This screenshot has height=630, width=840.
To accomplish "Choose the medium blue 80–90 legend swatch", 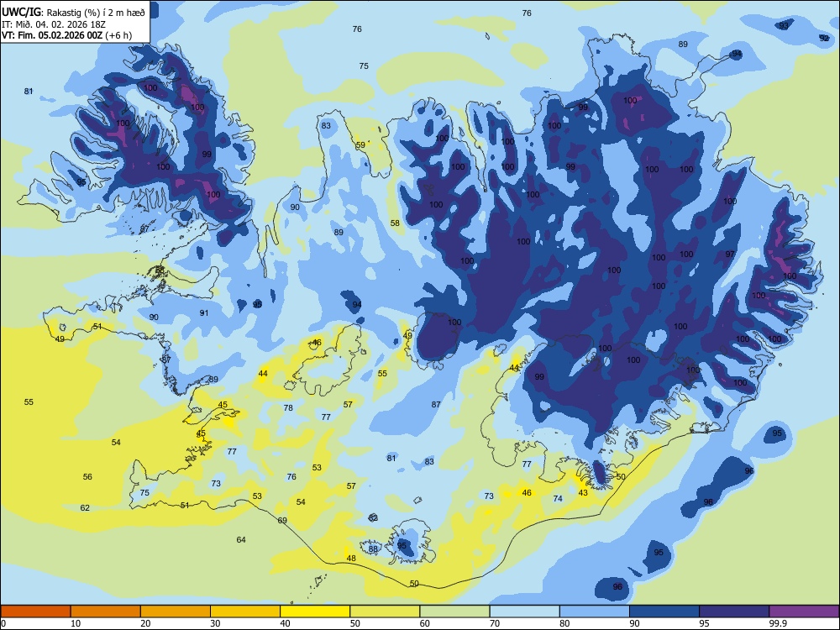I will [595, 612].
